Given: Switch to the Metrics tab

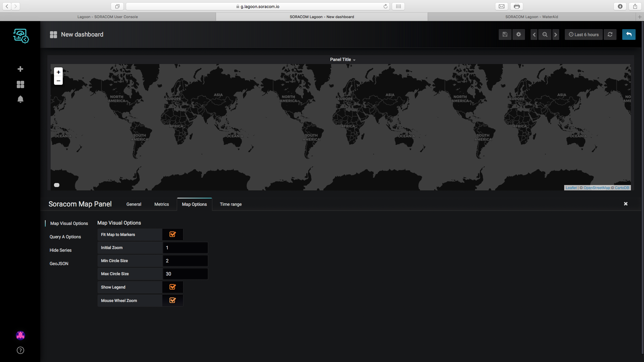Looking at the screenshot, I should (x=161, y=204).
